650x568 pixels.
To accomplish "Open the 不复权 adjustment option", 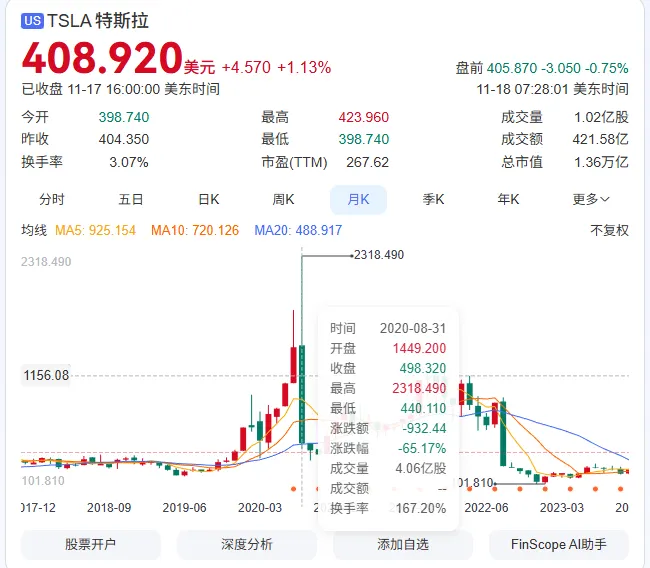I will point(609,230).
